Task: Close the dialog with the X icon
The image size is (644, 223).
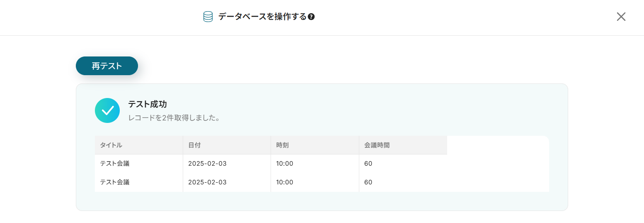Action: (621, 17)
